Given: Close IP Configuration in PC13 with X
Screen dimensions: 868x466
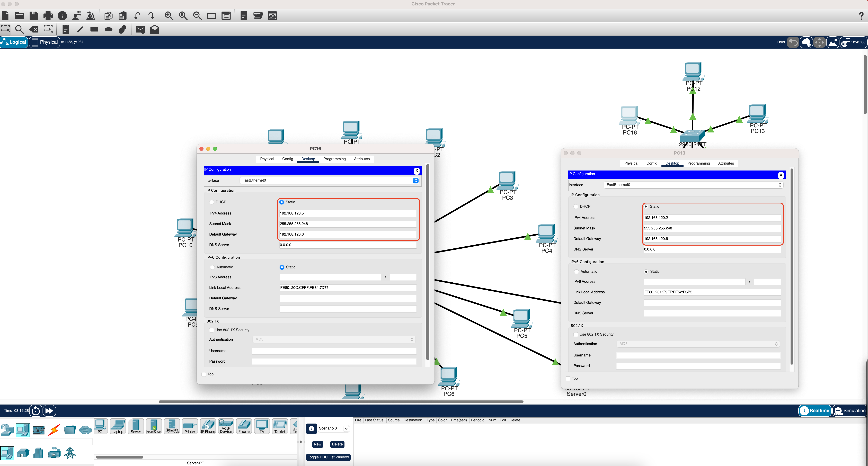Looking at the screenshot, I should coord(781,175).
